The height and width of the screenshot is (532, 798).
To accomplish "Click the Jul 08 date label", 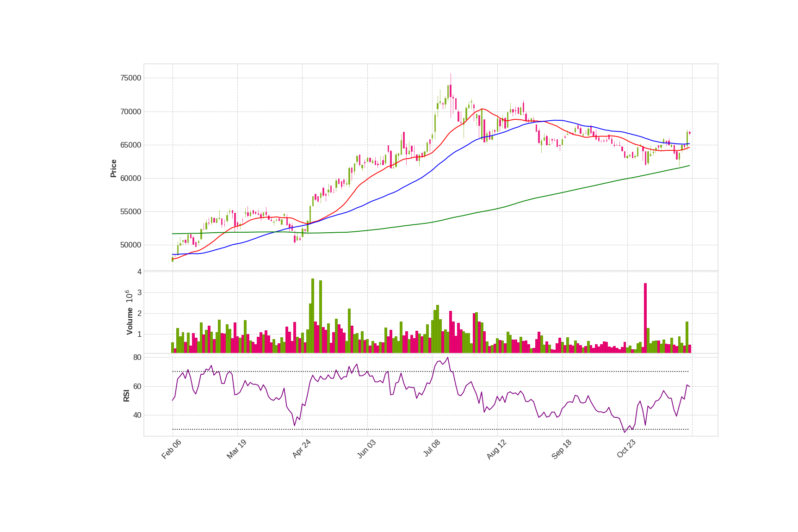I will [432, 448].
